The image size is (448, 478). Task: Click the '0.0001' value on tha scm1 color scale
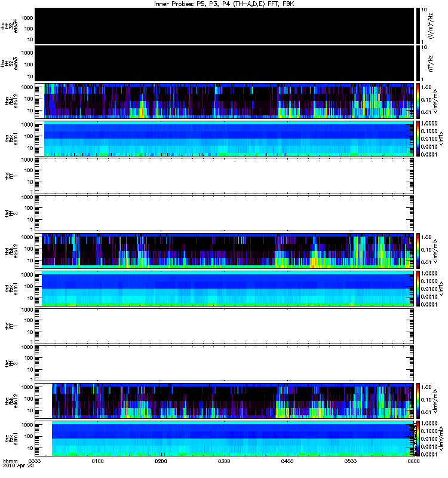click(429, 154)
